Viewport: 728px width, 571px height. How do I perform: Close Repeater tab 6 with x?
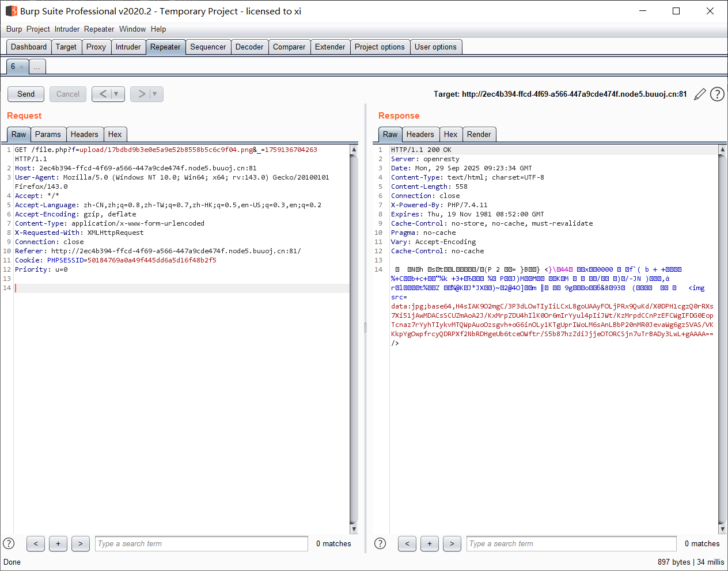(x=22, y=67)
